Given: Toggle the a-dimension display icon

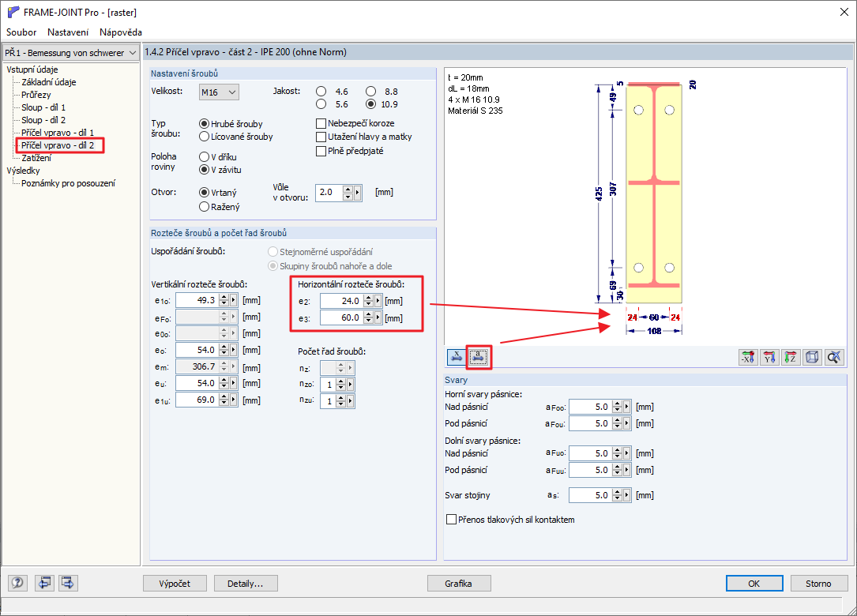Looking at the screenshot, I should [x=478, y=357].
